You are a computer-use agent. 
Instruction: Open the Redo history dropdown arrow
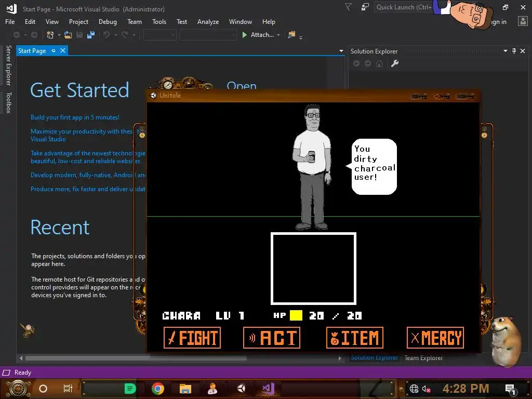tap(134, 35)
